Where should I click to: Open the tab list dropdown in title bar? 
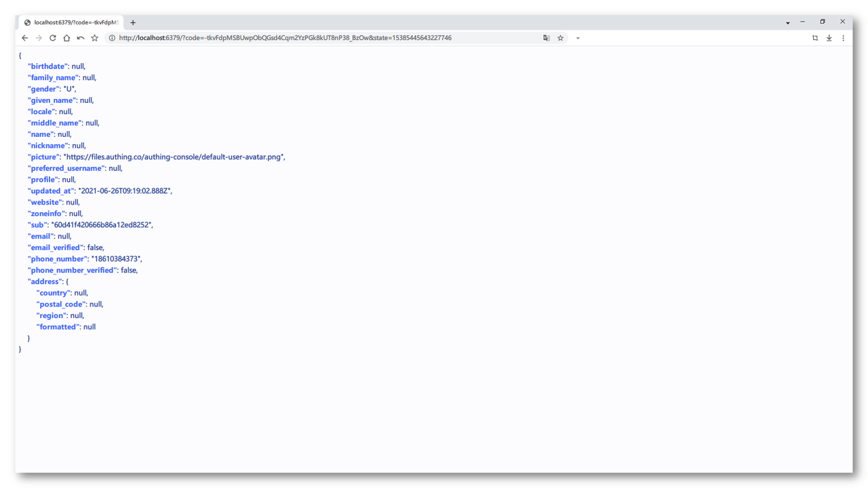tap(787, 22)
